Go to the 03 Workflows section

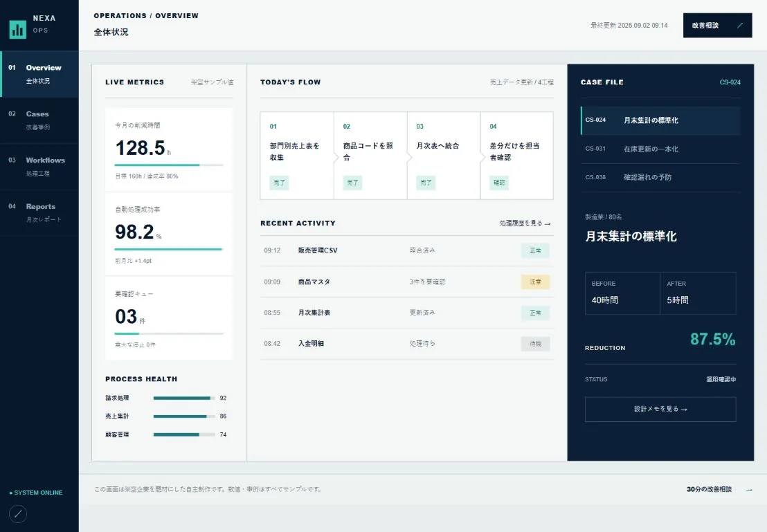click(39, 167)
